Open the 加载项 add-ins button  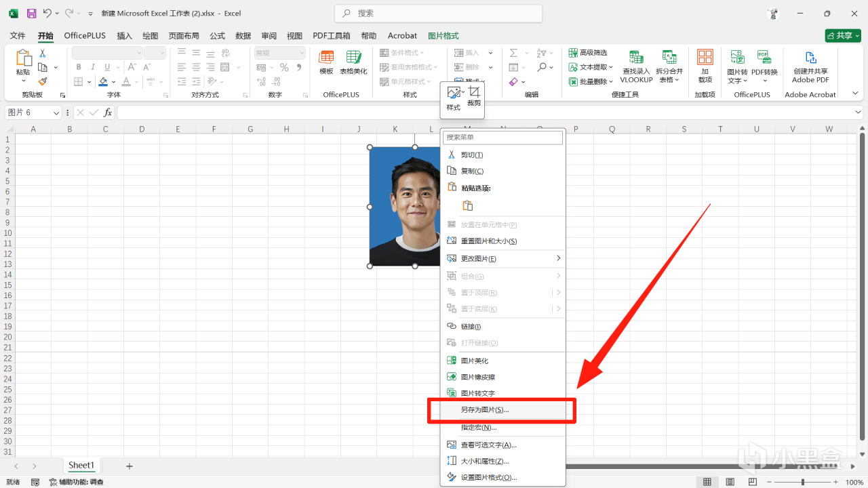pyautogui.click(x=705, y=66)
